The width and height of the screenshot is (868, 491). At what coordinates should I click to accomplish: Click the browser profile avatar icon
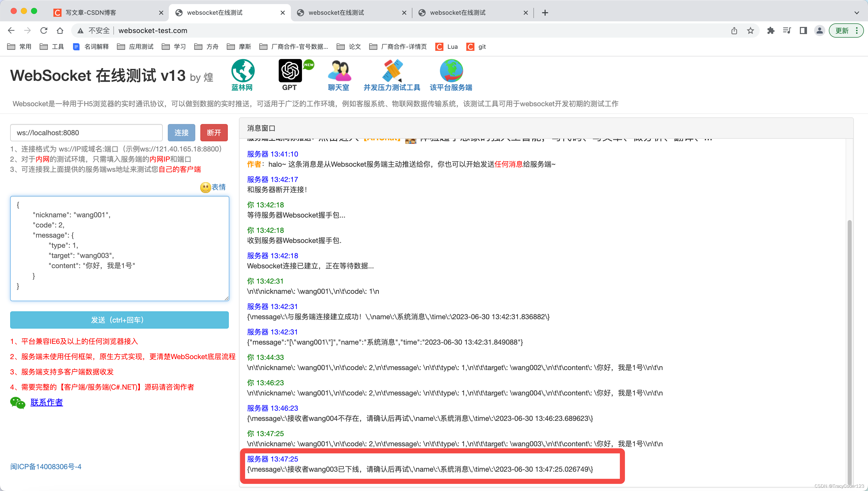tap(819, 30)
